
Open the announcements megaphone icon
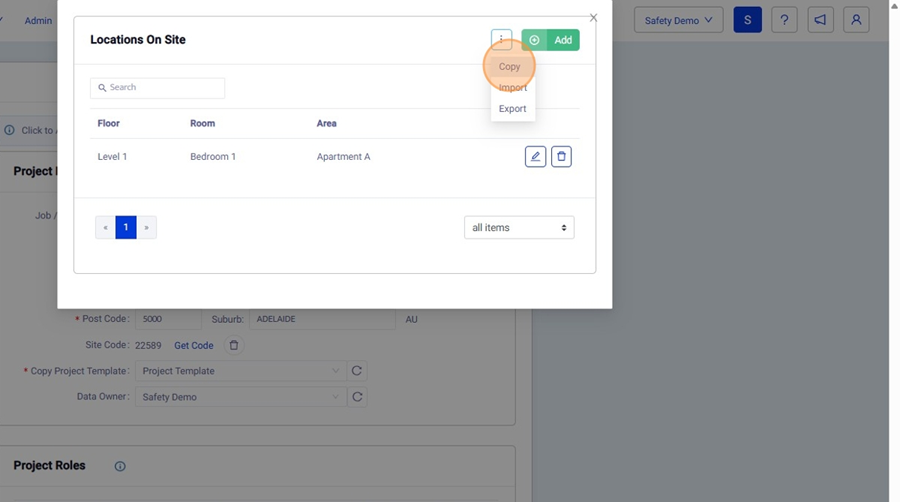pyautogui.click(x=820, y=20)
